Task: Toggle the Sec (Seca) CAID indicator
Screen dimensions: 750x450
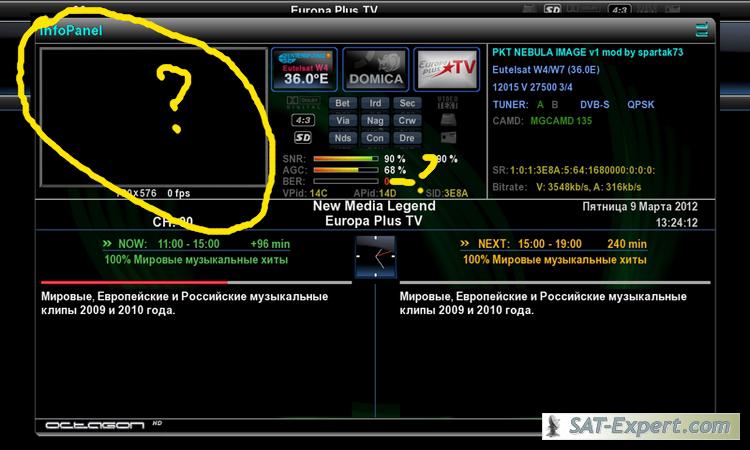Action: (x=407, y=103)
